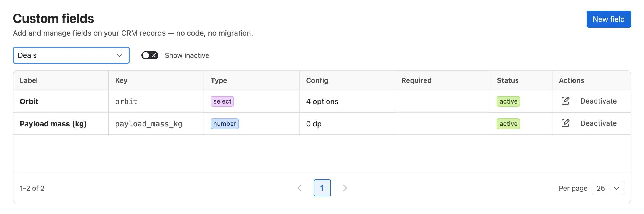This screenshot has height=214, width=644.
Task: Click the 4 options config cell
Action: click(x=347, y=101)
